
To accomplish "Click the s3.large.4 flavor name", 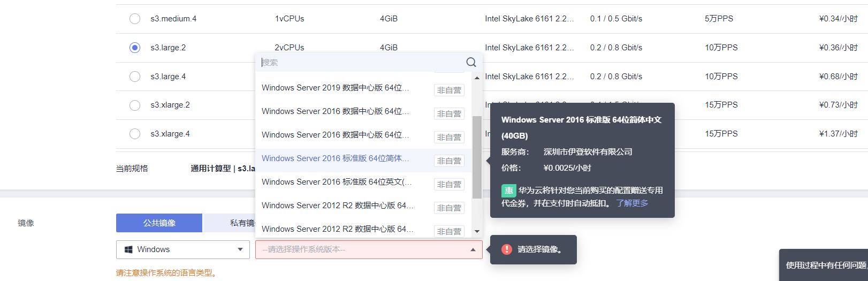I will [168, 77].
